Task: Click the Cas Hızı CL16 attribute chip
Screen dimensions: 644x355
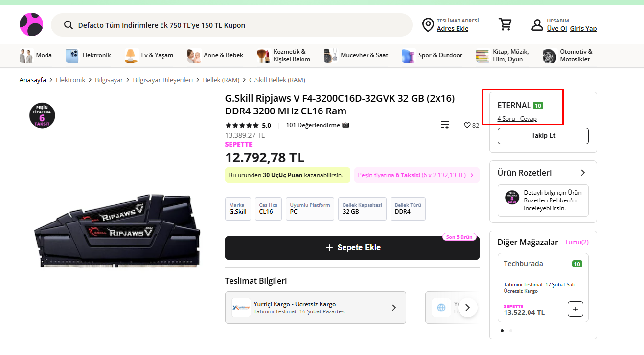Action: click(x=268, y=209)
